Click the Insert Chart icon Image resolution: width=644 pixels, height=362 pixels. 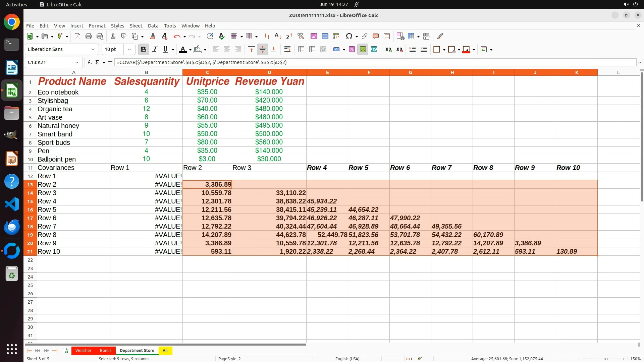pyautogui.click(x=325, y=36)
